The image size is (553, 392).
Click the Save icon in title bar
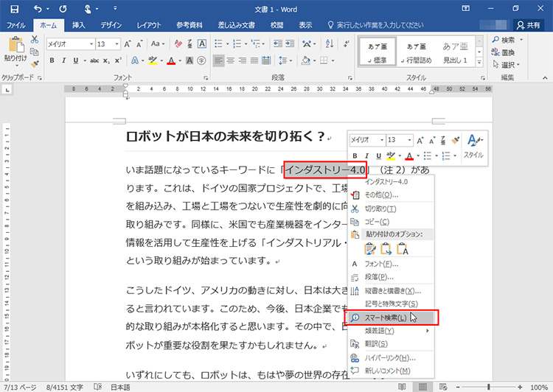pyautogui.click(x=15, y=9)
